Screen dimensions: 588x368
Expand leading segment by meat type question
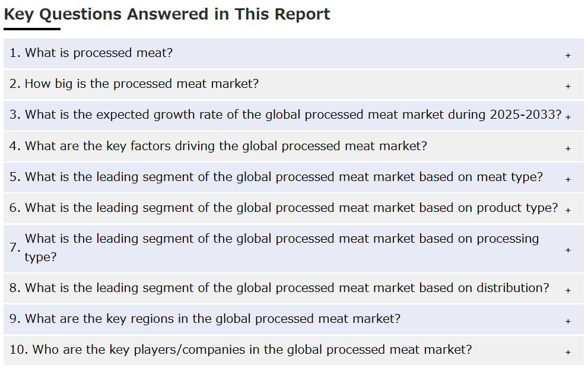point(294,177)
